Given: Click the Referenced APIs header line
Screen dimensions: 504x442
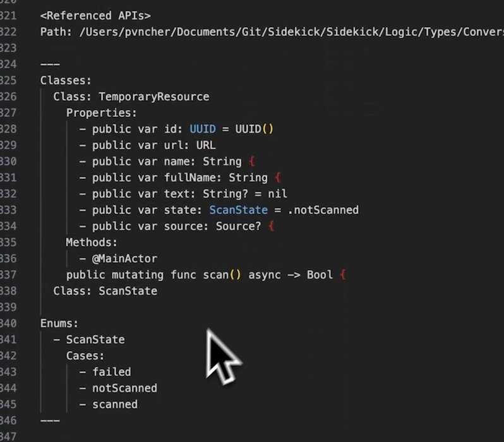Looking at the screenshot, I should tap(95, 15).
